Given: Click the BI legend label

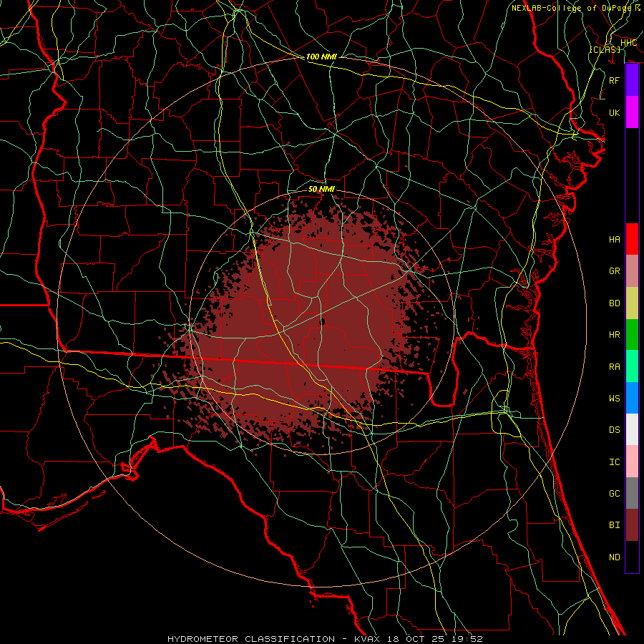Looking at the screenshot, I should [x=614, y=525].
